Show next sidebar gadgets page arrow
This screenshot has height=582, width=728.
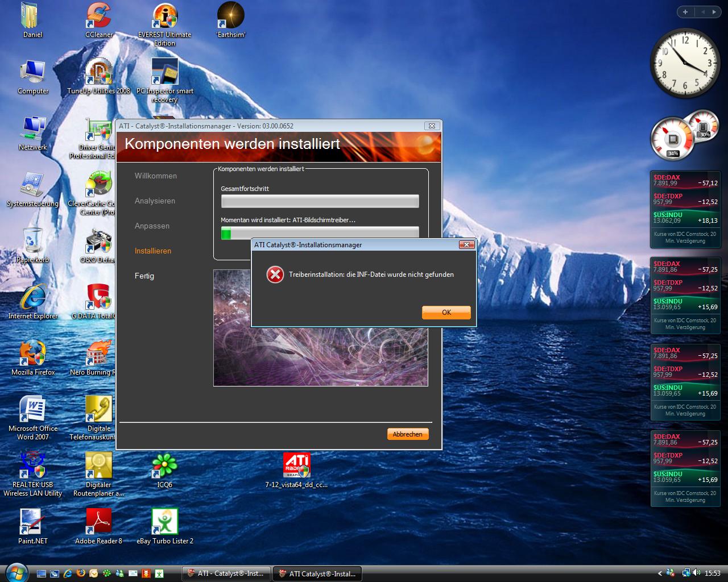(714, 12)
